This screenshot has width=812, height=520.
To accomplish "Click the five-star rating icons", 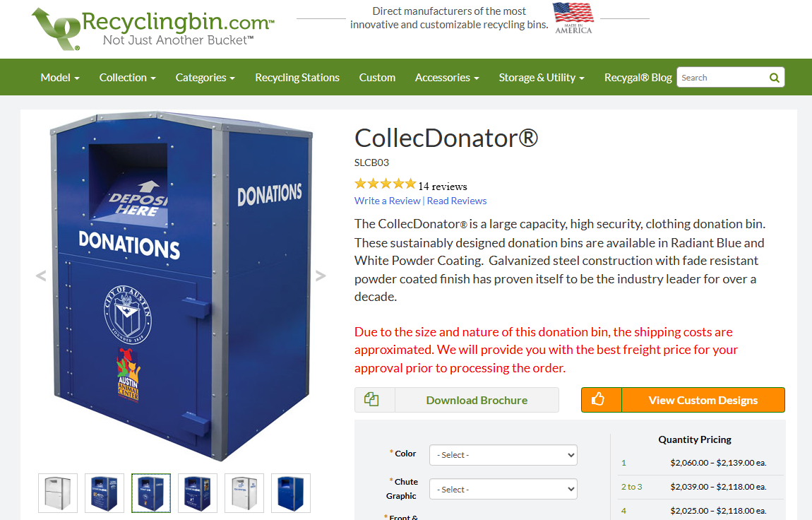I will [386, 184].
